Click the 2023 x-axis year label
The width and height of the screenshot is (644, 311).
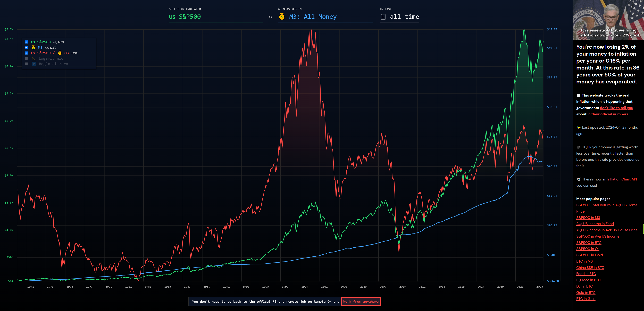pyautogui.click(x=539, y=287)
